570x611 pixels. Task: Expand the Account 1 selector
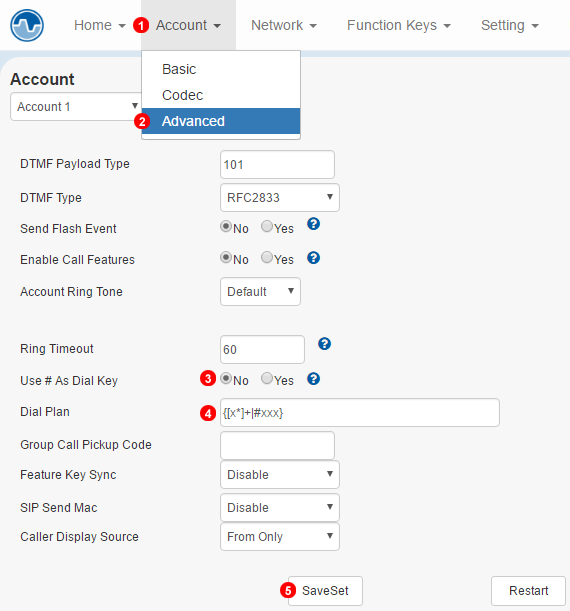[76, 106]
